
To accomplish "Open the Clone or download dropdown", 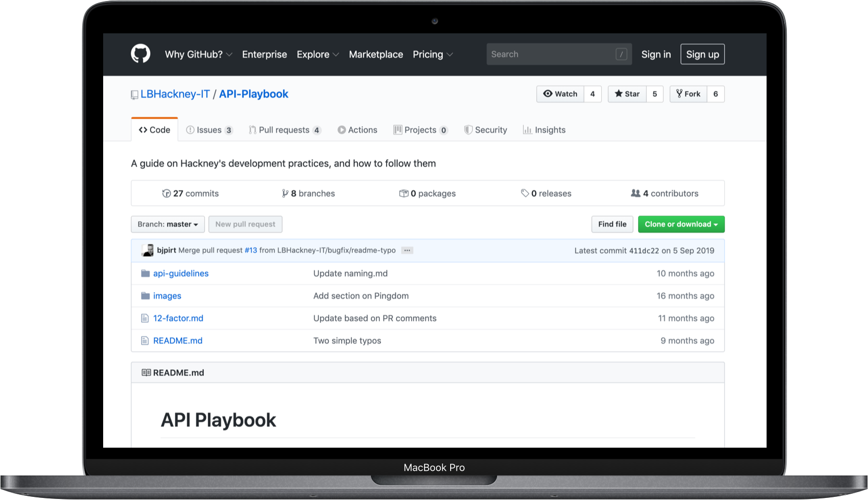I will pyautogui.click(x=681, y=224).
